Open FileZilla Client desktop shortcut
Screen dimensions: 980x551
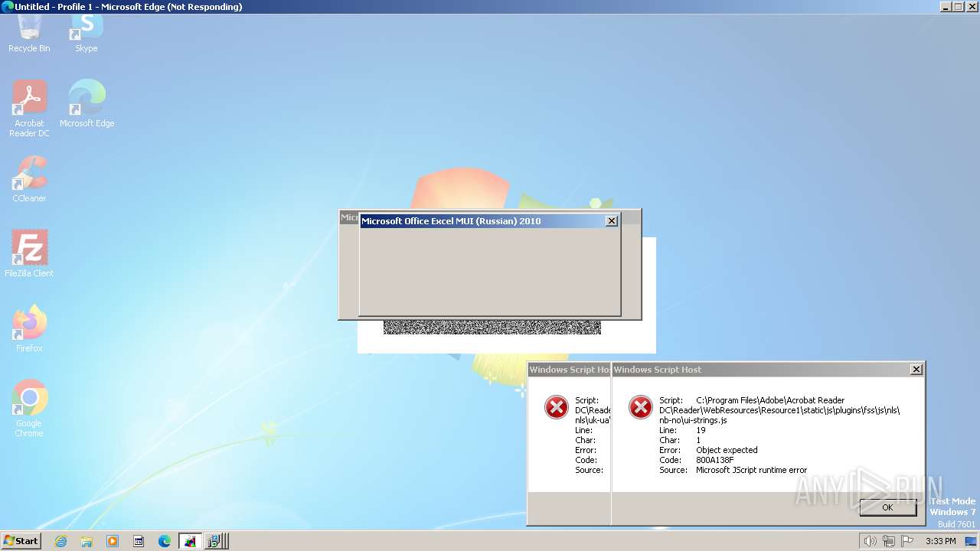click(x=29, y=253)
